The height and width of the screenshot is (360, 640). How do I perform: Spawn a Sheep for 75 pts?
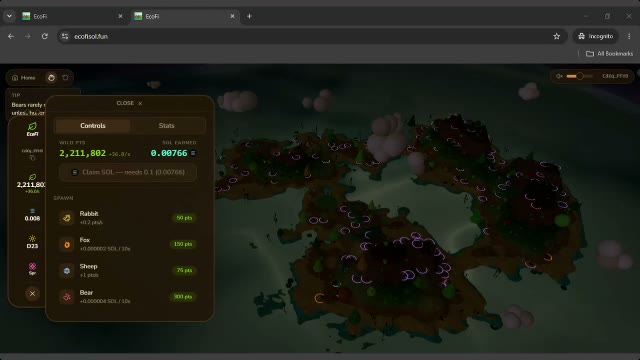pos(184,270)
